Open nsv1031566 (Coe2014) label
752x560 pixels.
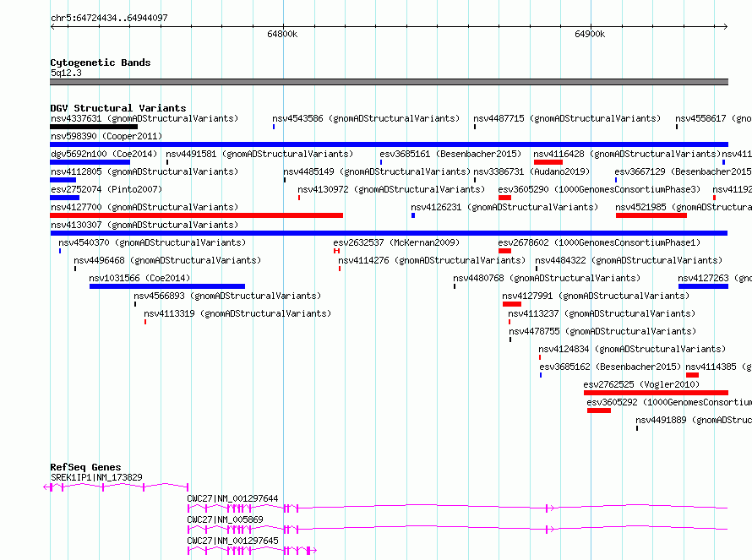[x=139, y=278]
